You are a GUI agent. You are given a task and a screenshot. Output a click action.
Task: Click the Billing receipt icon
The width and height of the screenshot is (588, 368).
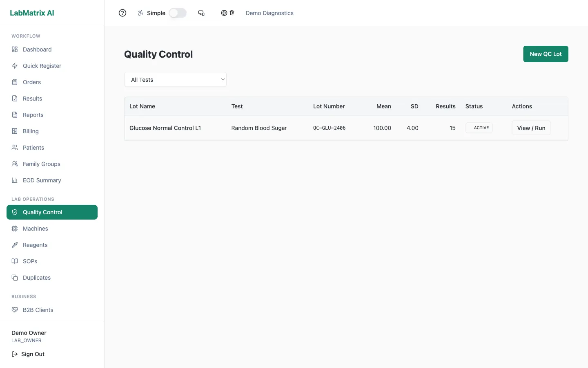click(15, 131)
